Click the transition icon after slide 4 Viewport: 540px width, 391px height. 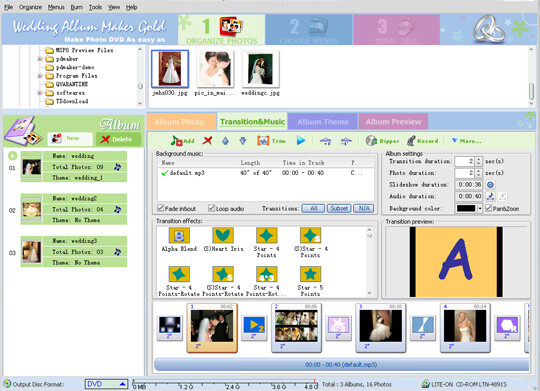tap(507, 328)
